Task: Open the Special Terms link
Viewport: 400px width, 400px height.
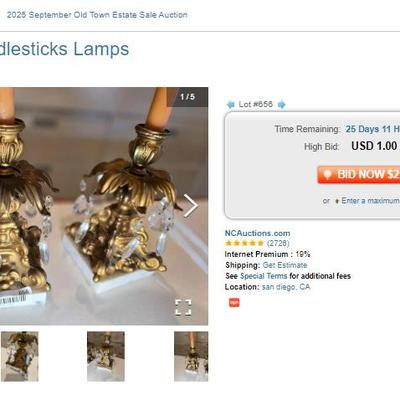Action: (x=263, y=276)
